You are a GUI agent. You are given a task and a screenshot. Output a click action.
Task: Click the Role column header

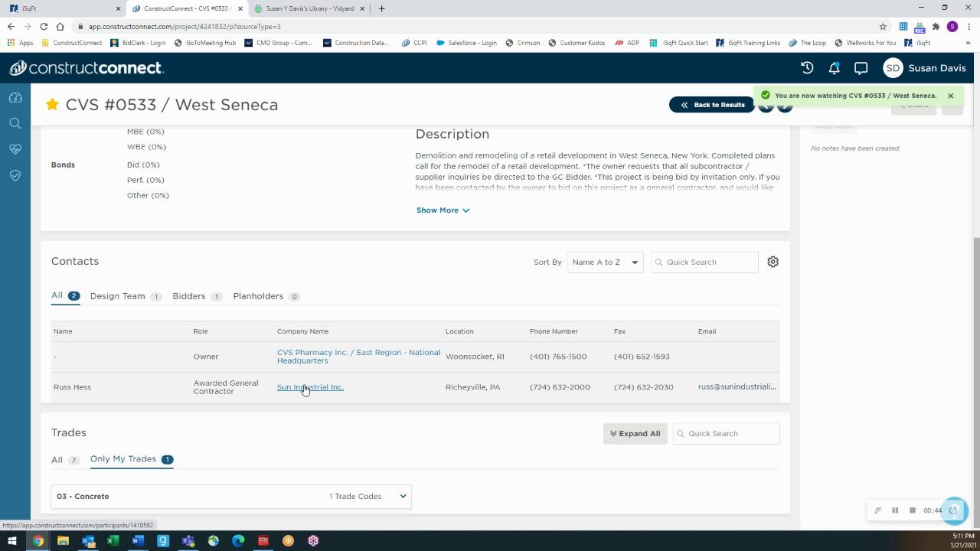pyautogui.click(x=201, y=331)
